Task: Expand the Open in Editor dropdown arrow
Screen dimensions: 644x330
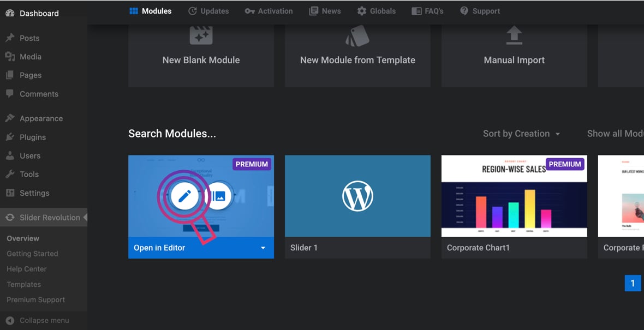Action: (x=263, y=248)
